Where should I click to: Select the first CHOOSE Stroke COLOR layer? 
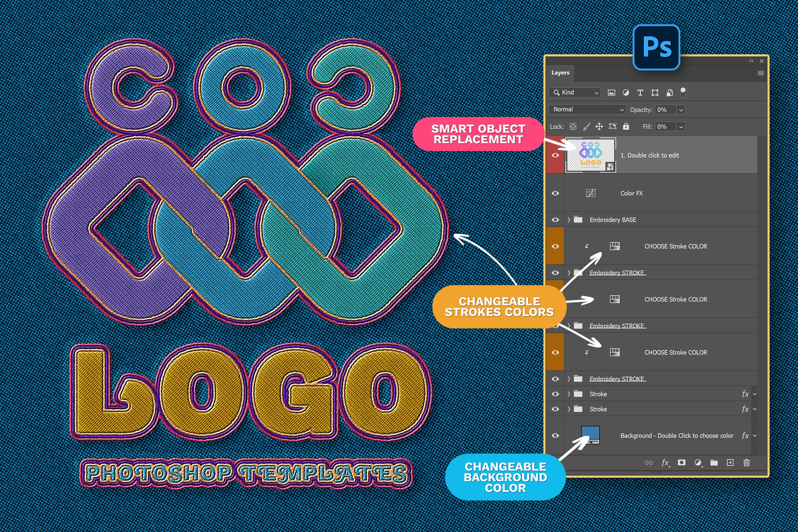click(x=675, y=246)
